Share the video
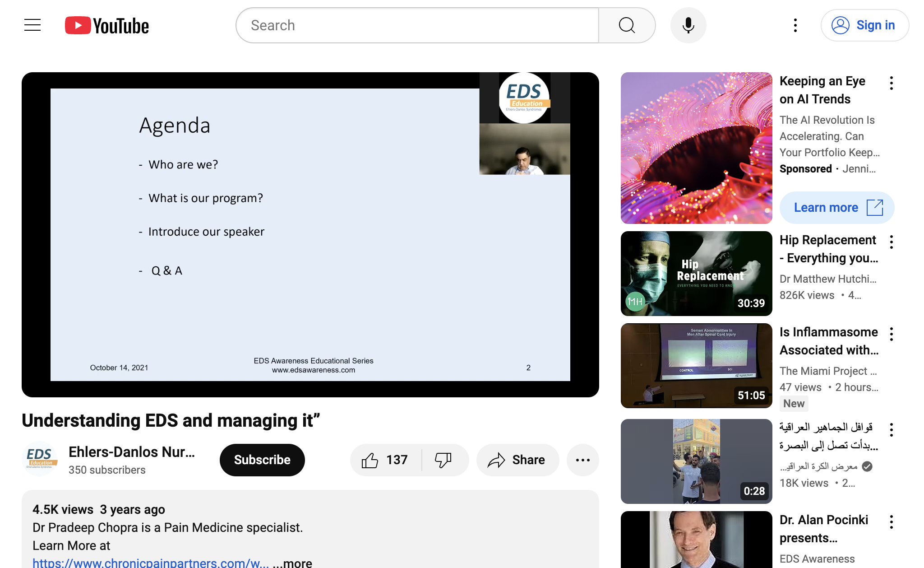Viewport: 924px width, 568px height. pyautogui.click(x=517, y=460)
